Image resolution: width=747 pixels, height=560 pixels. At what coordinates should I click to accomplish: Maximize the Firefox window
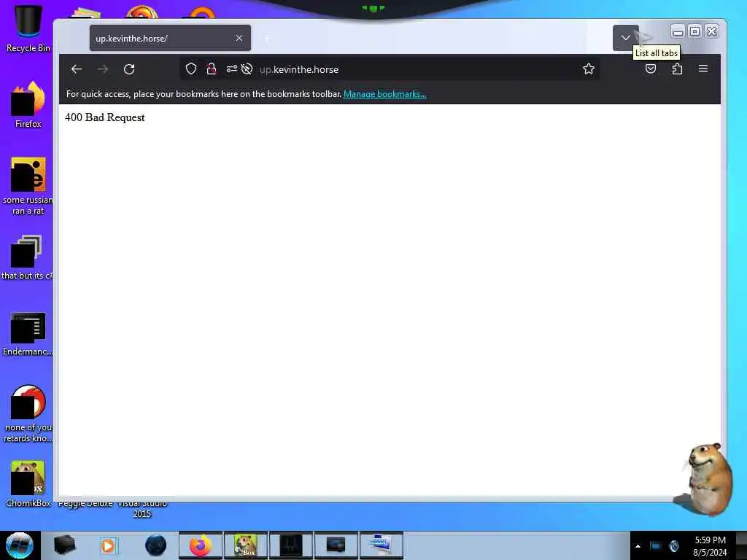tap(694, 31)
